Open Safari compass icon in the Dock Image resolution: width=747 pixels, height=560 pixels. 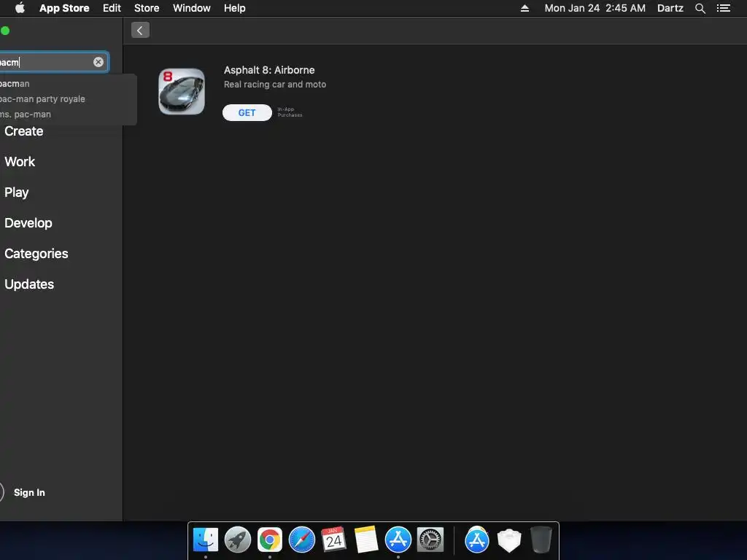(302, 540)
